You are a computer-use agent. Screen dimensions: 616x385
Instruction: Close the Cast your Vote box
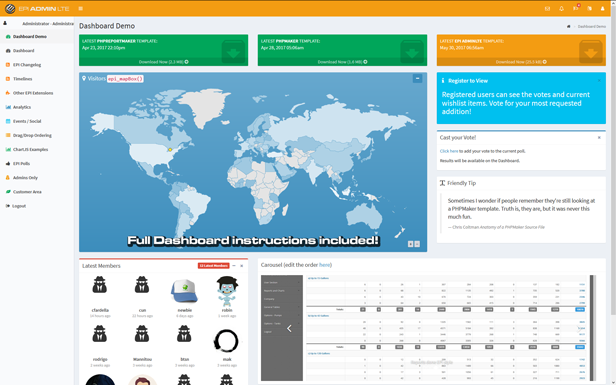tap(599, 138)
